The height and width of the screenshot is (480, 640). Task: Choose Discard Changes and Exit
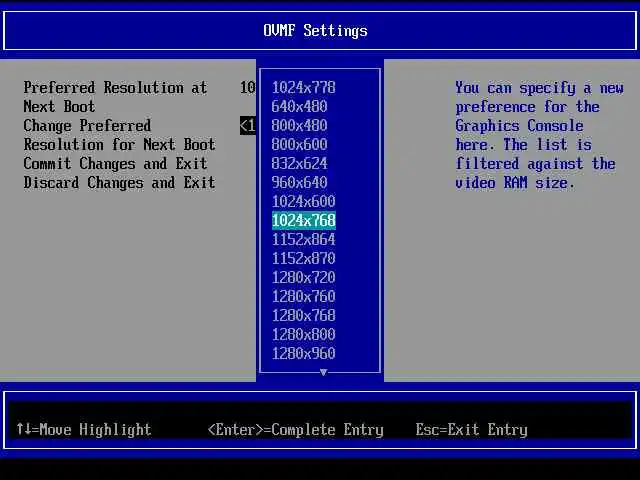(119, 182)
